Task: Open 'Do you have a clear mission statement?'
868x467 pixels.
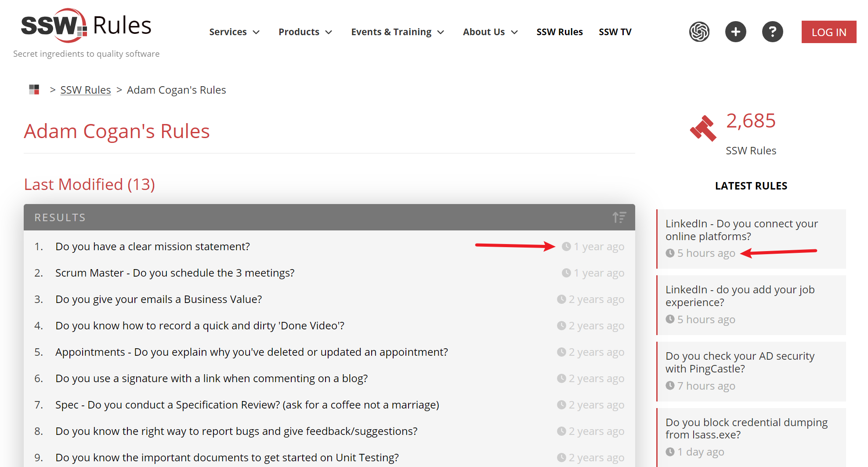Action: point(152,247)
